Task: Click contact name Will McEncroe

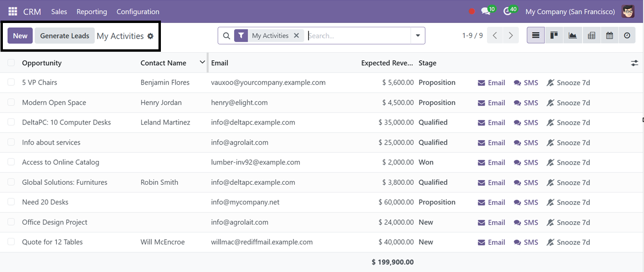Action: [163, 242]
